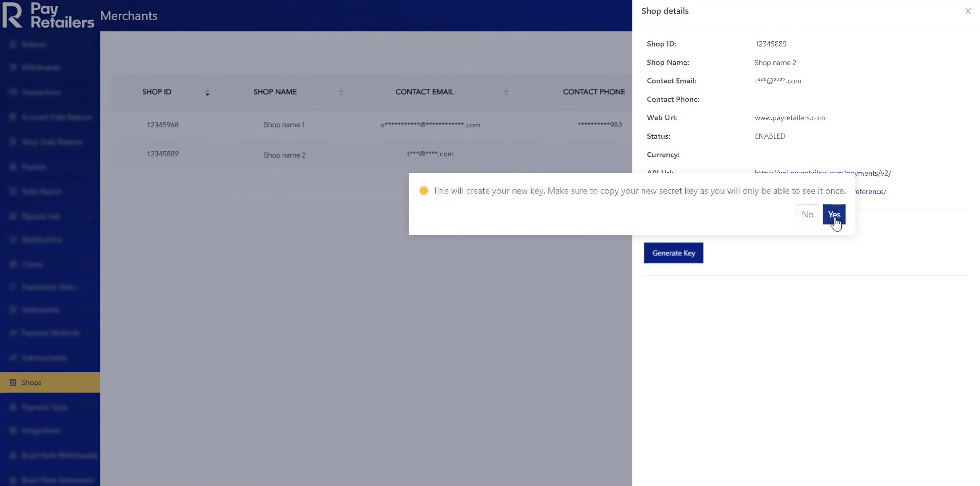Sort the table by Shop ID arrows
Screen dimensions: 980x486
pos(207,92)
